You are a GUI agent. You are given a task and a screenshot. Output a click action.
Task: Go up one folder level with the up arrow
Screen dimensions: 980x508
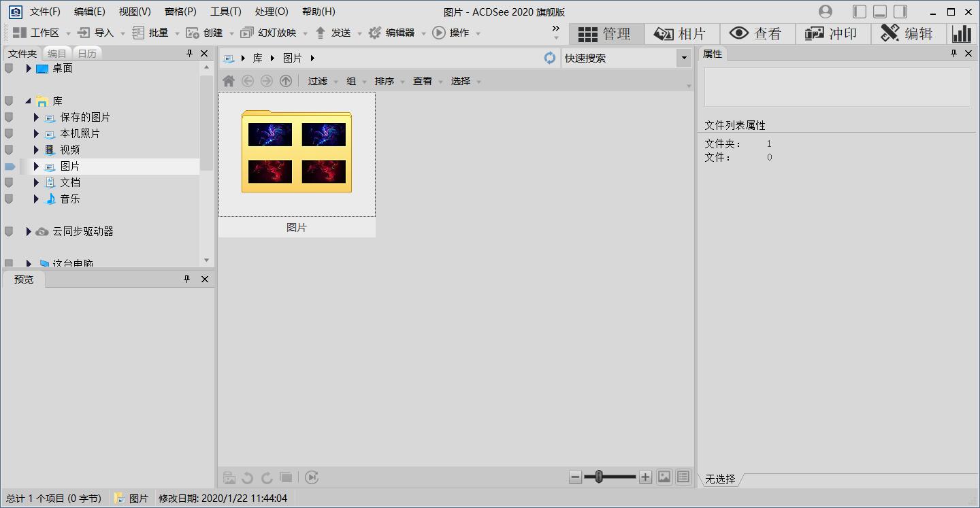pyautogui.click(x=286, y=81)
